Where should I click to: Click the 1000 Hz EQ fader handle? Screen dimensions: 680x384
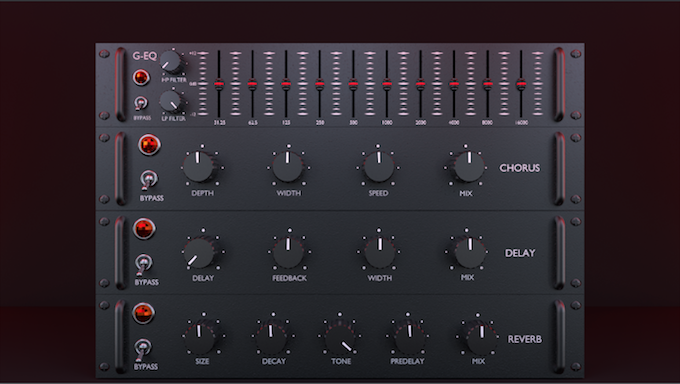click(x=387, y=84)
